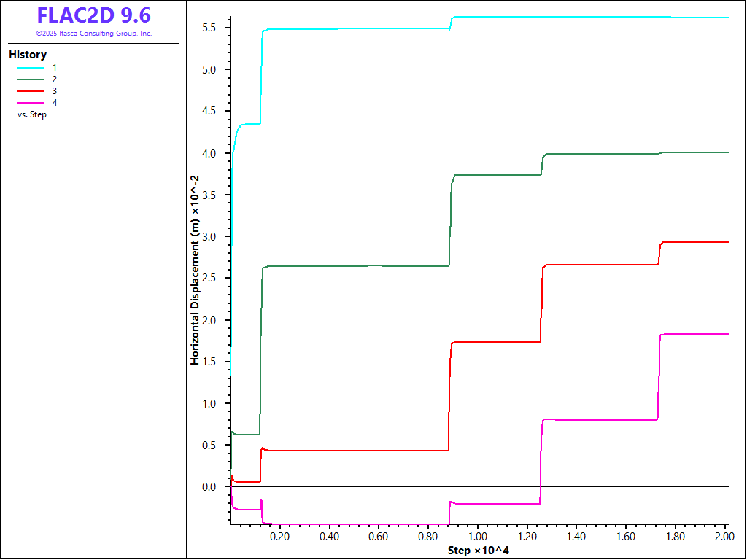Select the 1.60 tick label on x-axis
The width and height of the screenshot is (747, 560).
click(x=626, y=536)
